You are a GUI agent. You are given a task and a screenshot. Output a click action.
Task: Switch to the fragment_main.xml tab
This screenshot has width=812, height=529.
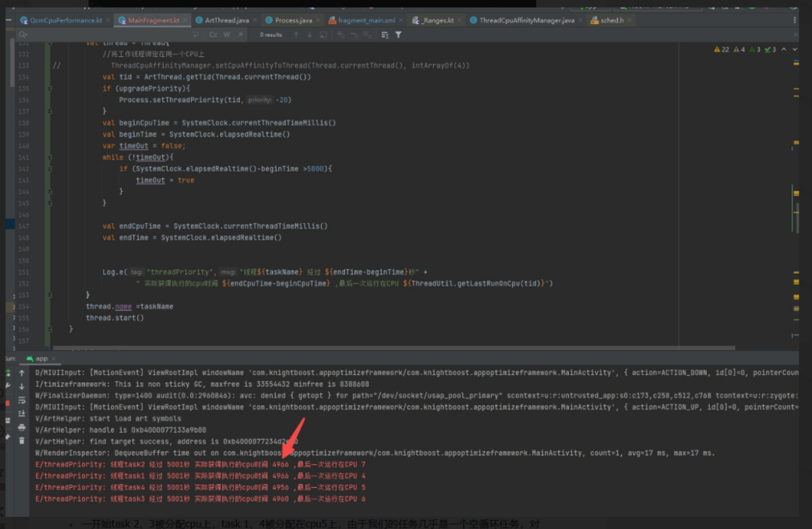coord(366,20)
